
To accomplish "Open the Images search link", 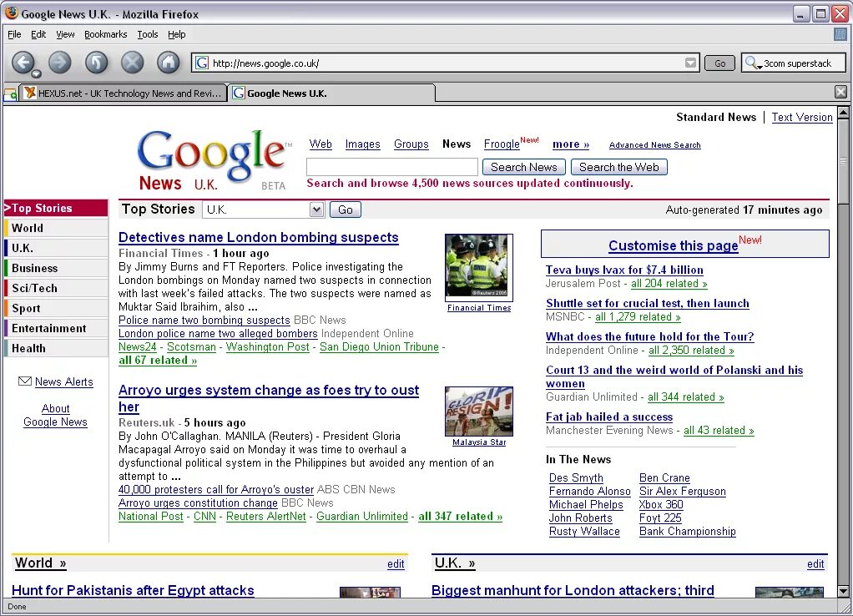I will pyautogui.click(x=362, y=144).
